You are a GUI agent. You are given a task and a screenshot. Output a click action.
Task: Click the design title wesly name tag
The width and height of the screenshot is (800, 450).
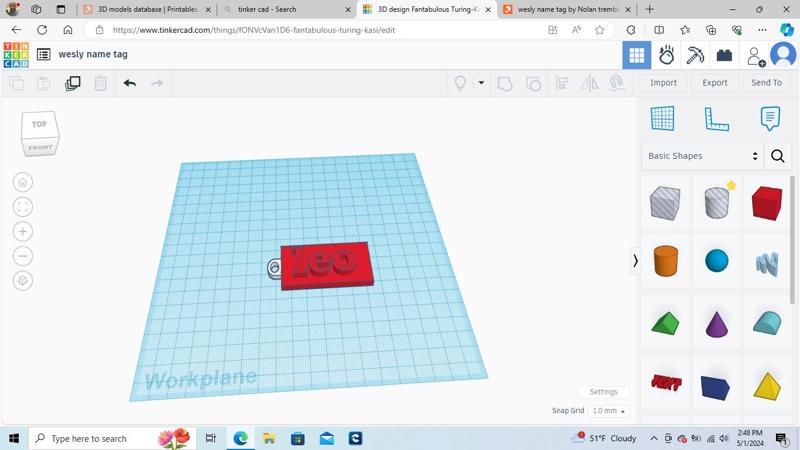[93, 54]
